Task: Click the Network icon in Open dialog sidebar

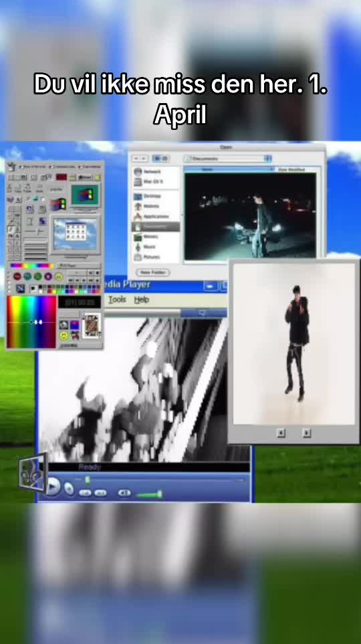Action: click(138, 171)
